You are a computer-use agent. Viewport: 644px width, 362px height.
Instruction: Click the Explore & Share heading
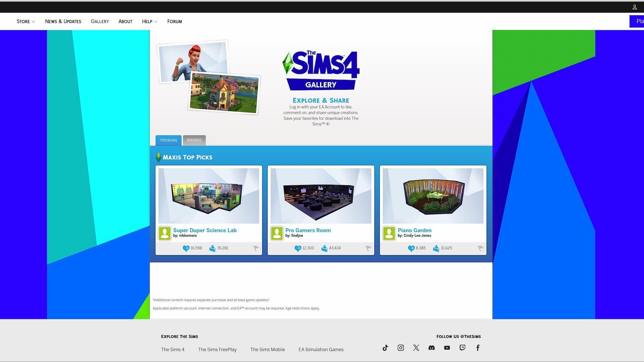[321, 101]
